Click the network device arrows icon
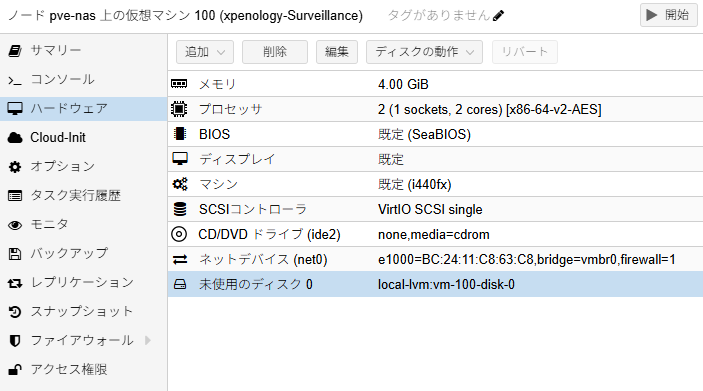Viewport: 703px width, 391px height. pos(180,259)
